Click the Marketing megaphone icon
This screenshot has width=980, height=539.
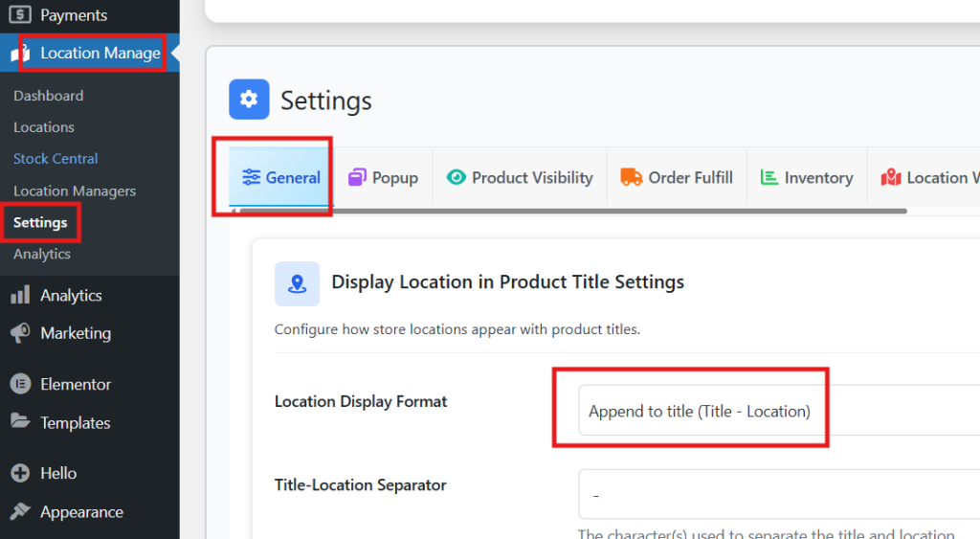(x=20, y=333)
